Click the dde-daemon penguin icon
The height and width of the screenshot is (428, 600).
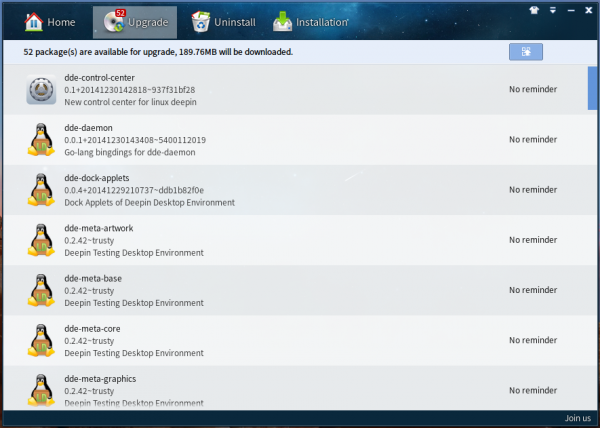41,140
